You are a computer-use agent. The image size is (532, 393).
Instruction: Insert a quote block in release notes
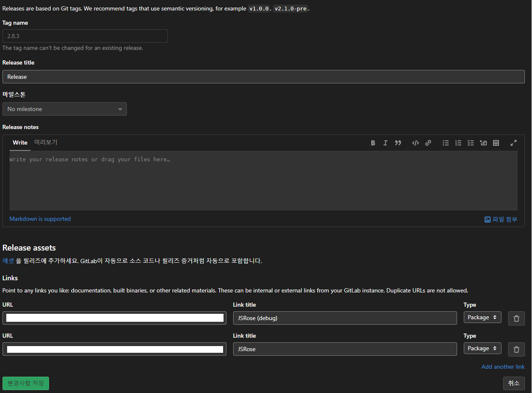coord(398,142)
